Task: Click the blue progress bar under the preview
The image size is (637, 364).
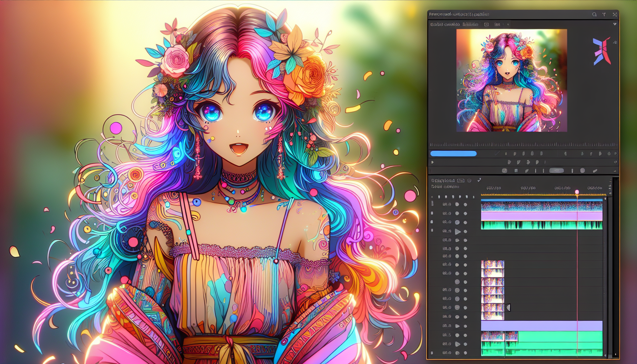Action: (453, 154)
